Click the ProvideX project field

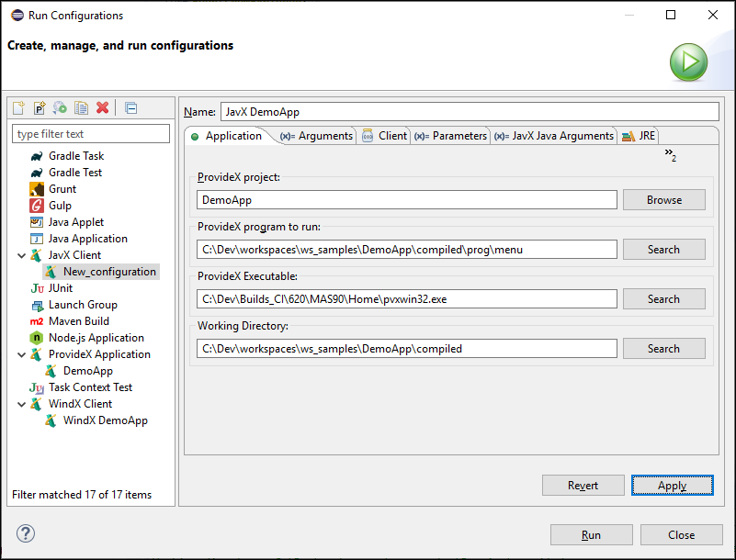point(407,200)
